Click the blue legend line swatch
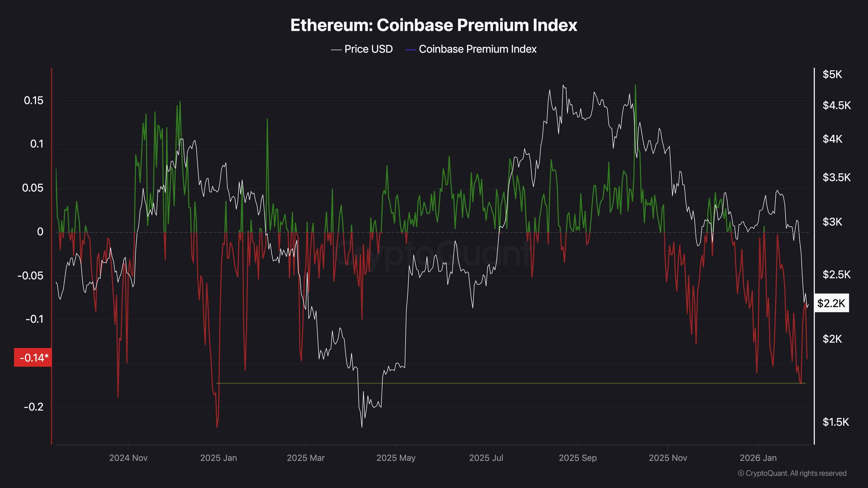The width and height of the screenshot is (868, 488). click(x=410, y=50)
